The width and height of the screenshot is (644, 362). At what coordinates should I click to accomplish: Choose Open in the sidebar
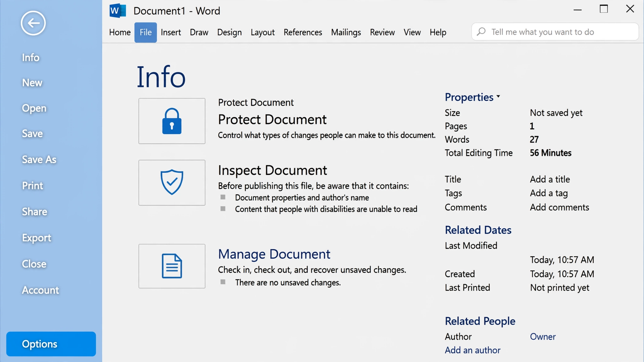[34, 108]
